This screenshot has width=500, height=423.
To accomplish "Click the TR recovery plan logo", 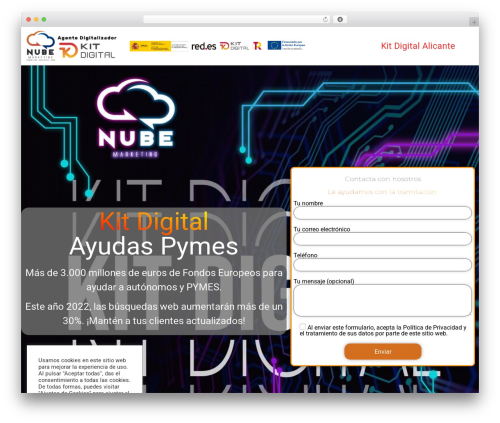I will tap(257, 46).
